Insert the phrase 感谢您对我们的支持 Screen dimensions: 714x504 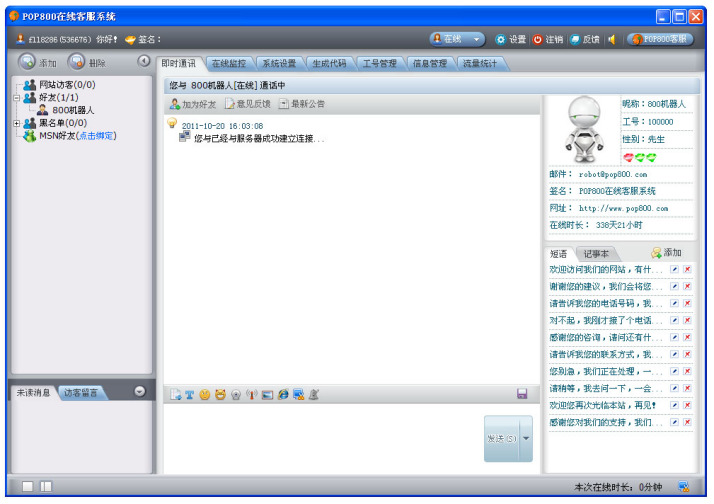pos(606,423)
